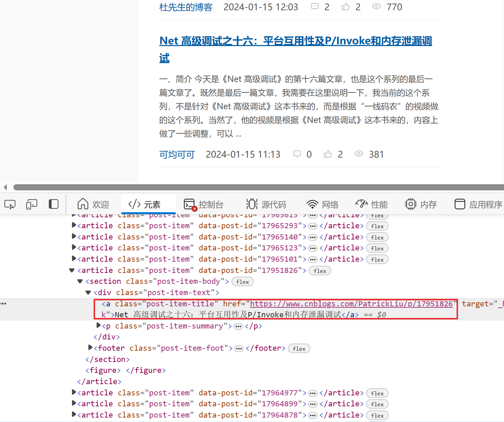
Task: Open the 性能 performance tab
Action: [x=372, y=204]
